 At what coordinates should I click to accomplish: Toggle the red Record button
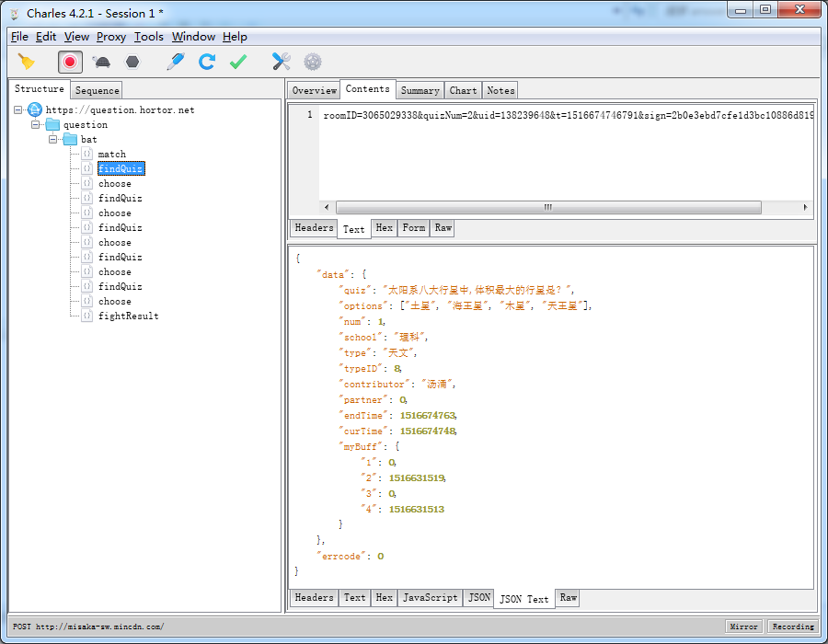coord(70,63)
